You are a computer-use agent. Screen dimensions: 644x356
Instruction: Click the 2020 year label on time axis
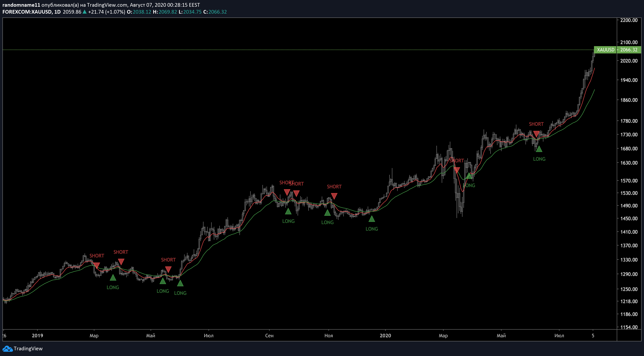tap(385, 335)
